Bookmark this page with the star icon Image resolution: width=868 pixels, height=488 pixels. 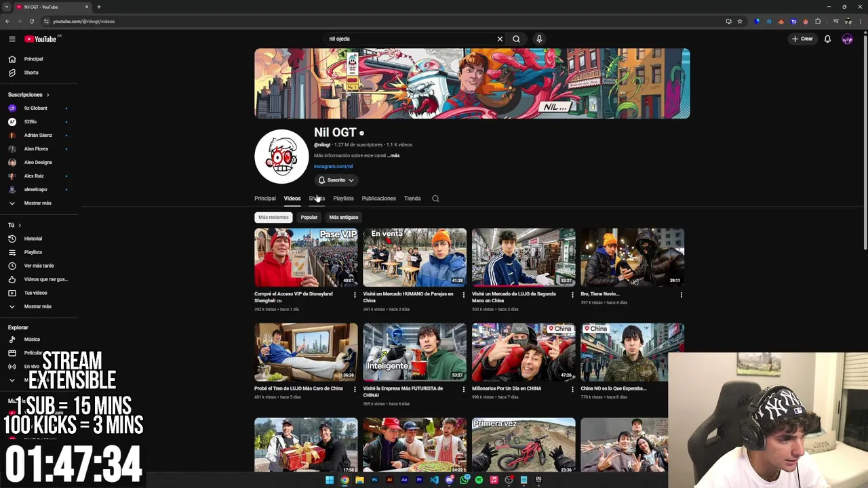pyautogui.click(x=740, y=21)
